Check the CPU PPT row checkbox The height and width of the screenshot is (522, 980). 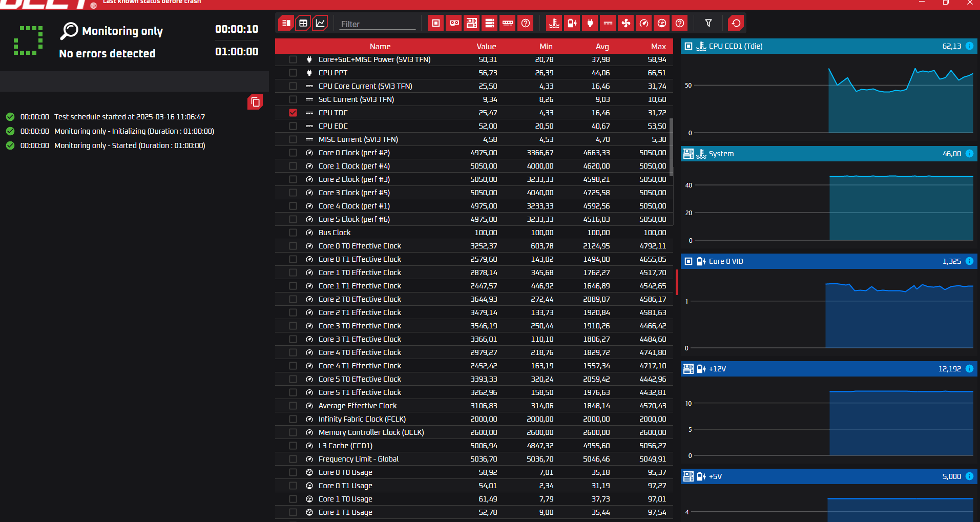point(293,73)
